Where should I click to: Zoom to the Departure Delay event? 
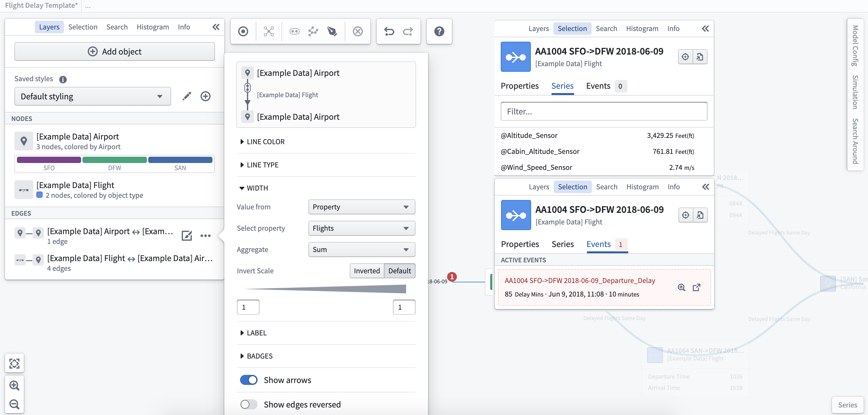pyautogui.click(x=681, y=287)
